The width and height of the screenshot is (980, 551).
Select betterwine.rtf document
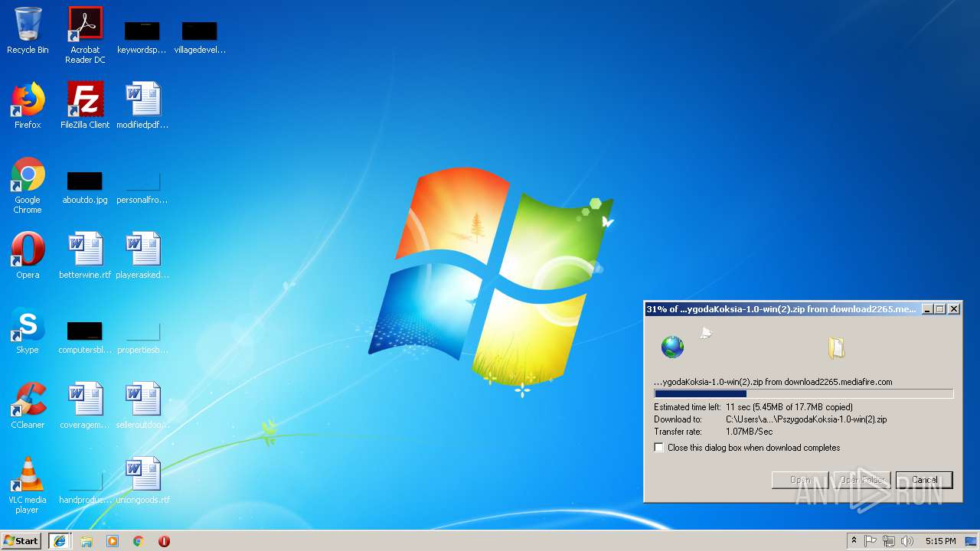85,256
